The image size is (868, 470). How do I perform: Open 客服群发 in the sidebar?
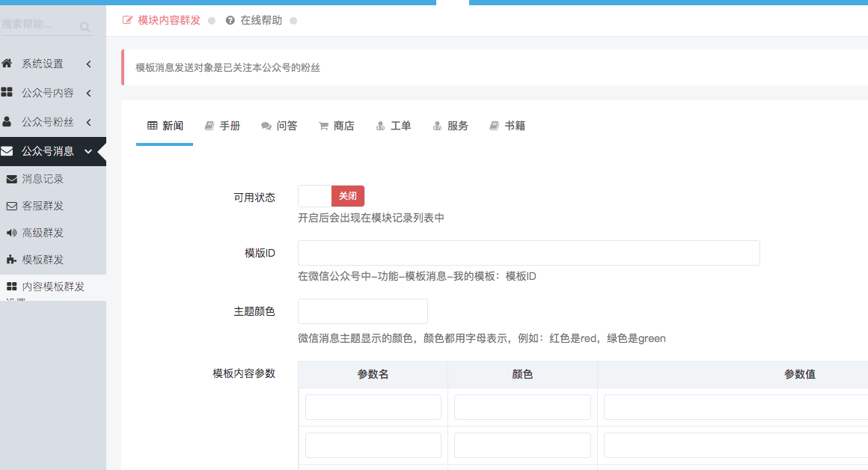[43, 206]
